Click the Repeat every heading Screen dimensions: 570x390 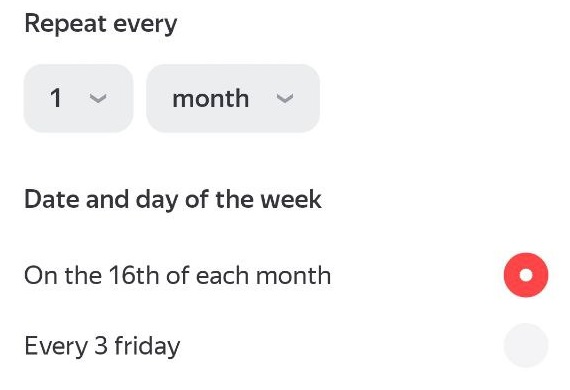point(101,24)
